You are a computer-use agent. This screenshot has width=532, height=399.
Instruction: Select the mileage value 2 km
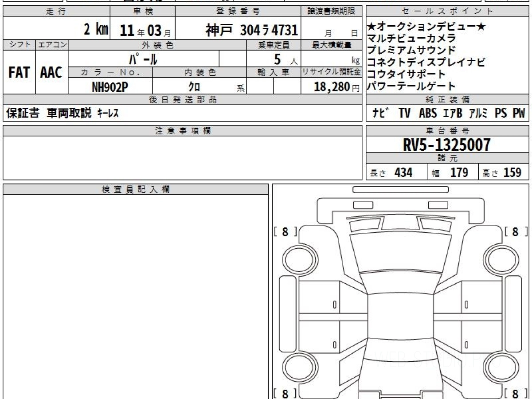coord(96,30)
